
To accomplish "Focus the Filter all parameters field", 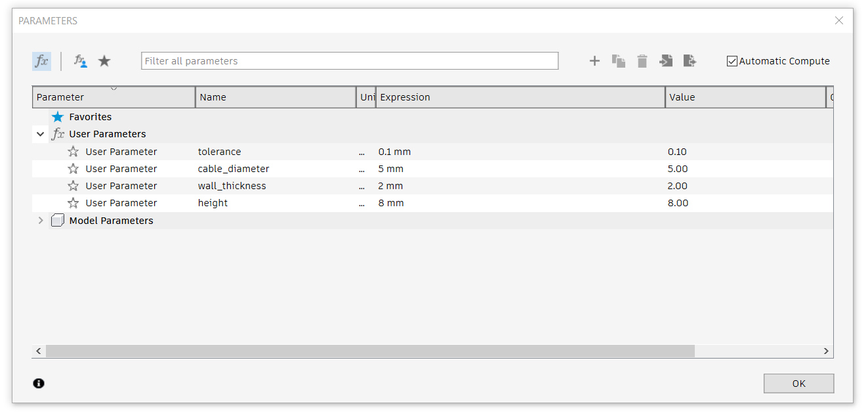I will coord(350,61).
